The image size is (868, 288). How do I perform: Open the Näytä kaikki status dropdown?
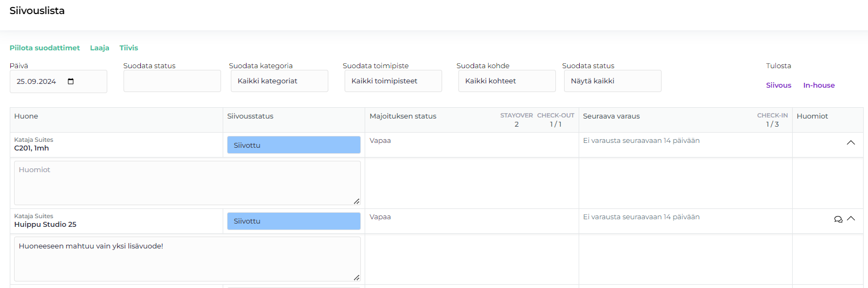pyautogui.click(x=611, y=81)
